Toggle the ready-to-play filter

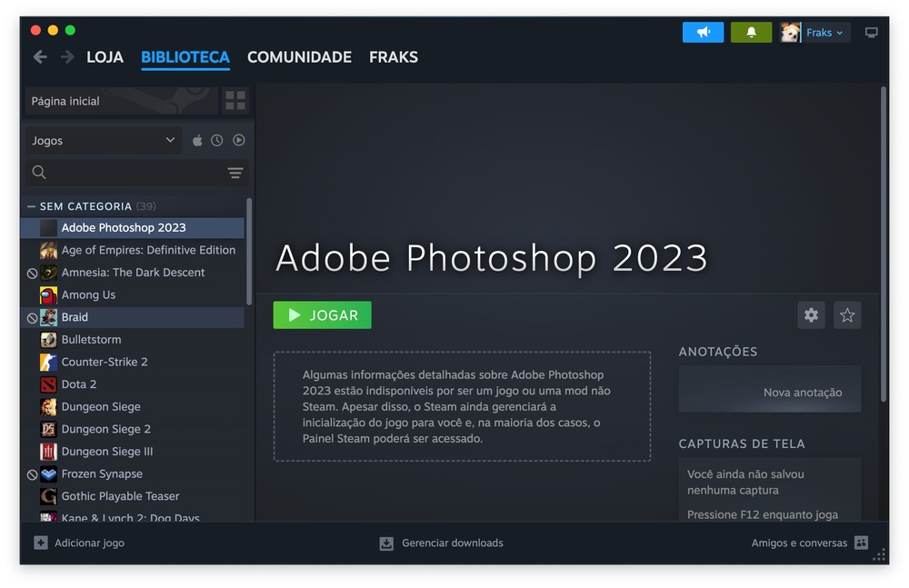(238, 141)
